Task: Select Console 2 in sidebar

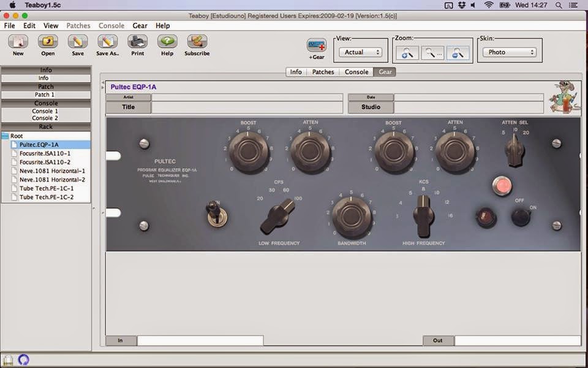Action: point(45,118)
